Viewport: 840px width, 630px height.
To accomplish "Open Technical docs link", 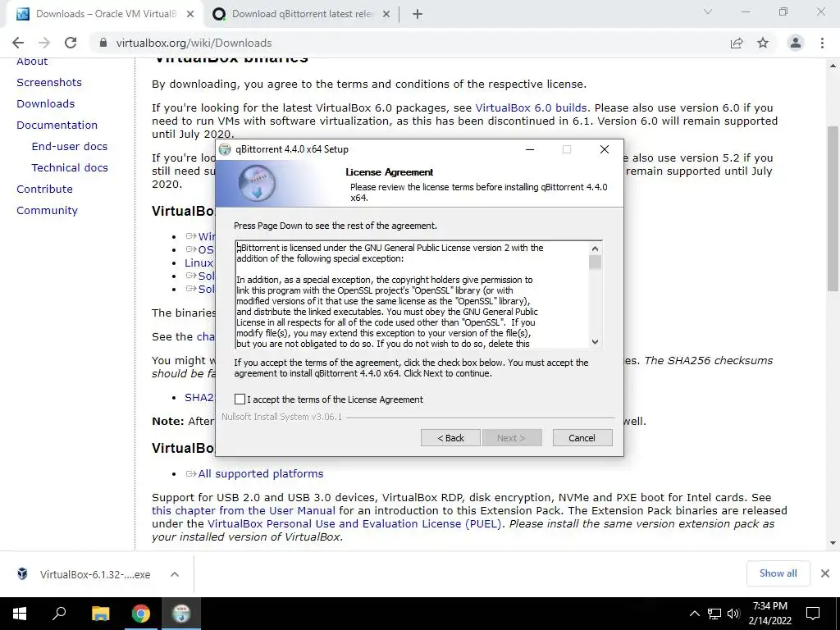I will (x=70, y=167).
